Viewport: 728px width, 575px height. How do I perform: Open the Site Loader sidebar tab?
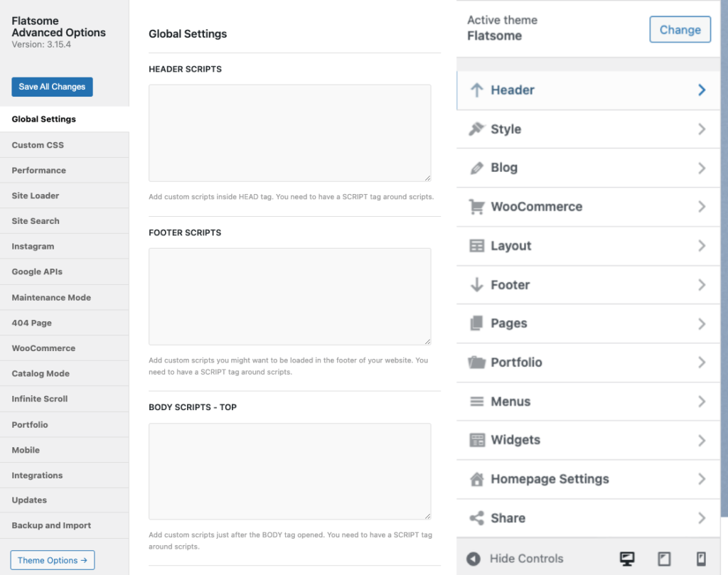point(65,195)
